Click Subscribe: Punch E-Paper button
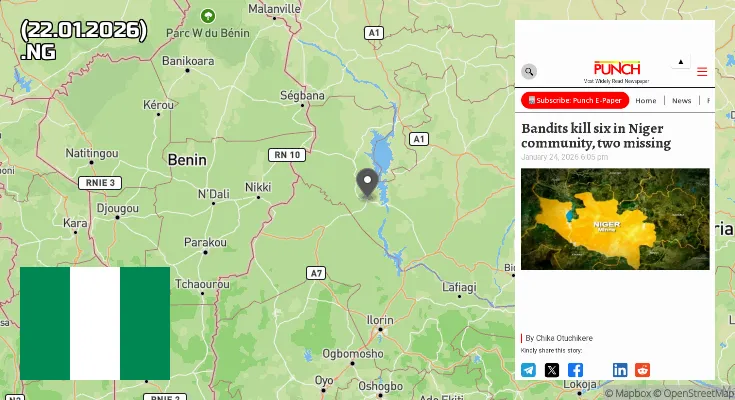Viewport: 735px width, 400px height. pos(575,100)
